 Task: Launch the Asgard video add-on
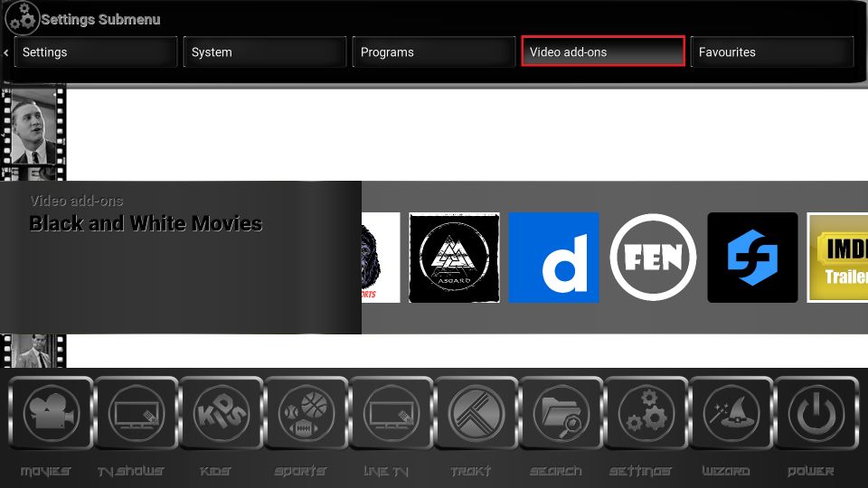(454, 258)
